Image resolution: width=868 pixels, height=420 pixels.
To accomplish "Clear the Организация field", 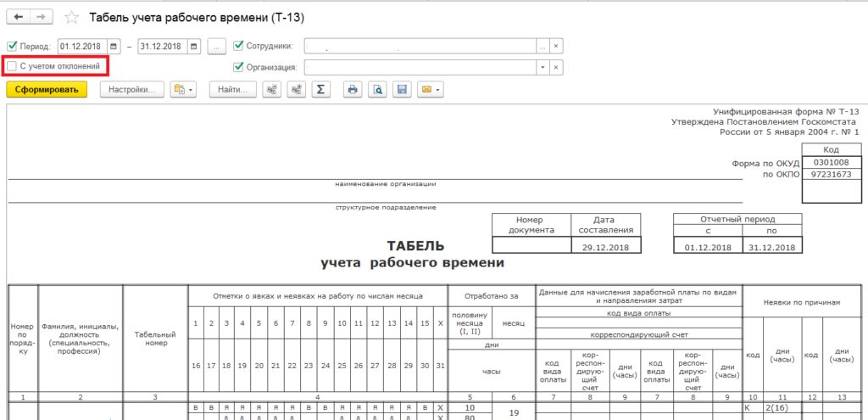I will (556, 68).
